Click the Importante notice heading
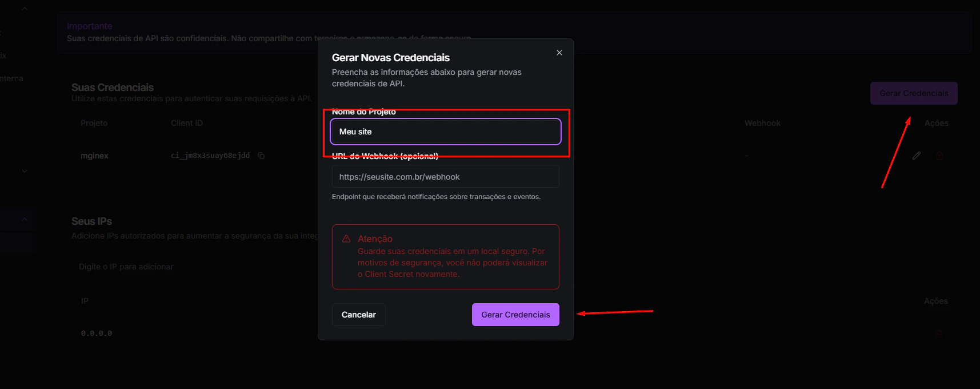 pyautogui.click(x=90, y=26)
